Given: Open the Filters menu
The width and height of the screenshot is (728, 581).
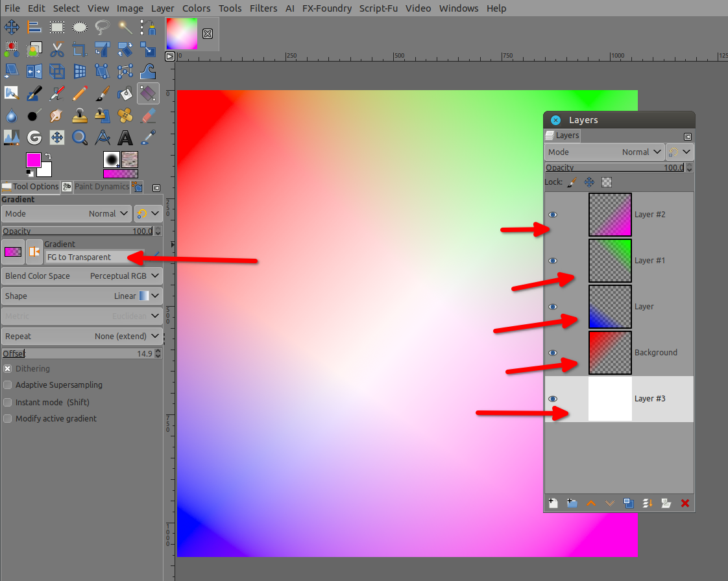Looking at the screenshot, I should coord(263,8).
